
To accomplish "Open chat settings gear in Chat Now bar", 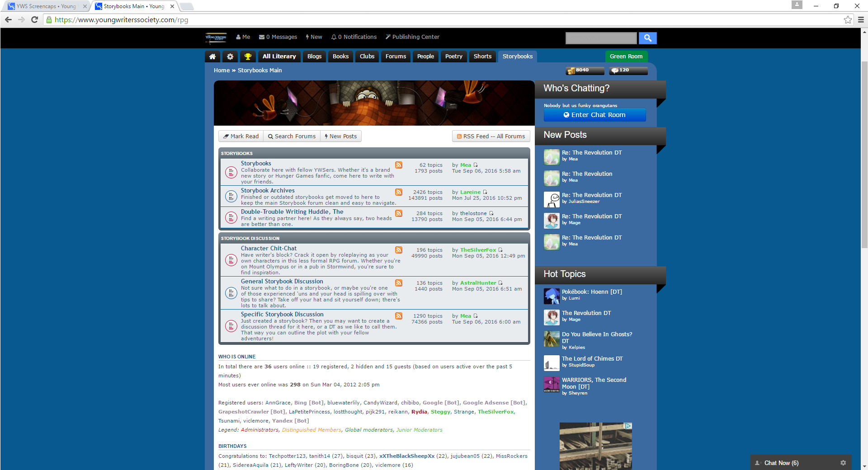I will [x=843, y=463].
